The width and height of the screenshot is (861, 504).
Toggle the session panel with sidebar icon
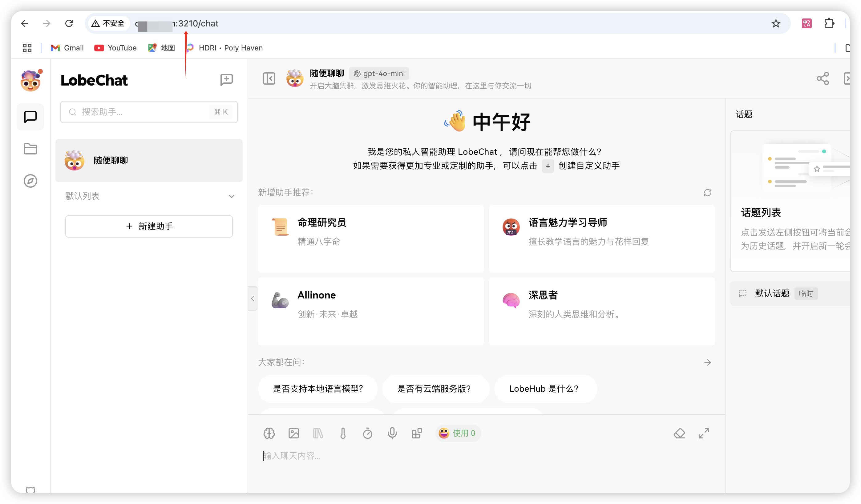point(269,78)
